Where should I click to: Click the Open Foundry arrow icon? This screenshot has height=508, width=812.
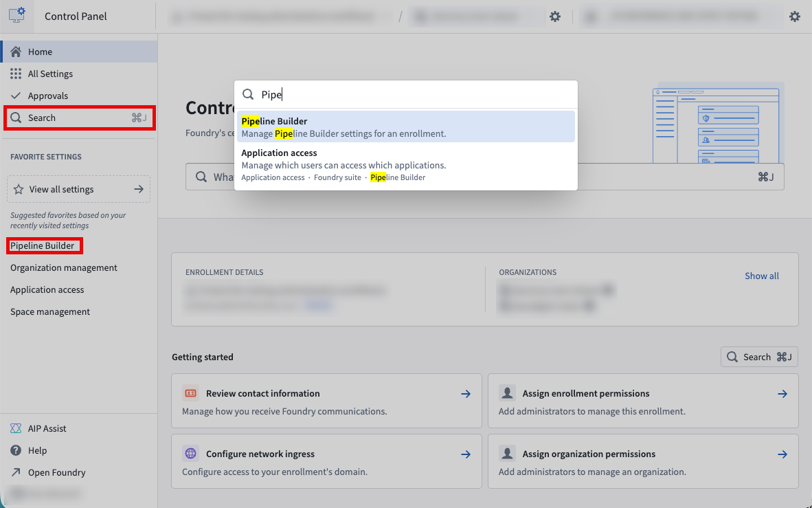[16, 472]
